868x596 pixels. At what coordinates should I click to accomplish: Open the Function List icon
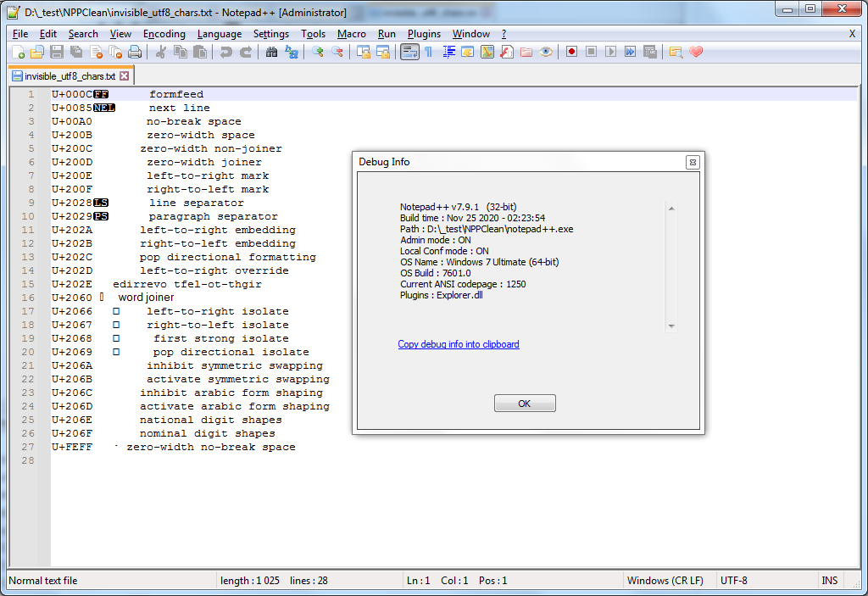point(507,52)
